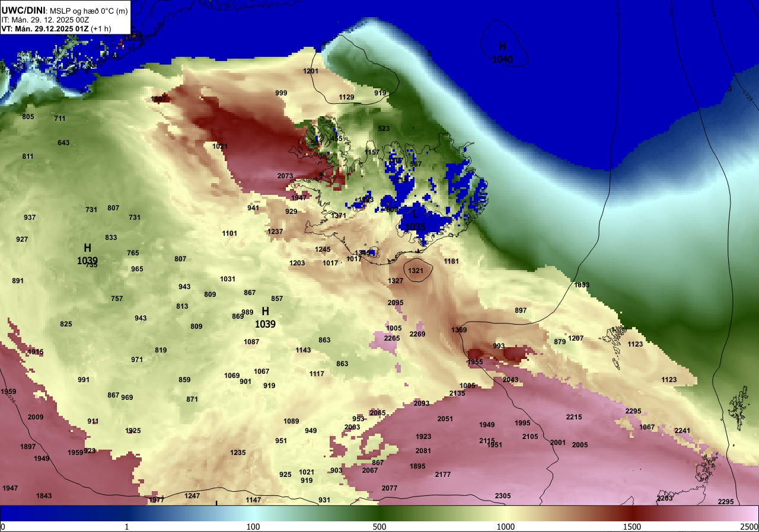Viewport: 759px width, 532px height.
Task: Click the 1101 height value
Action: pyautogui.click(x=229, y=233)
